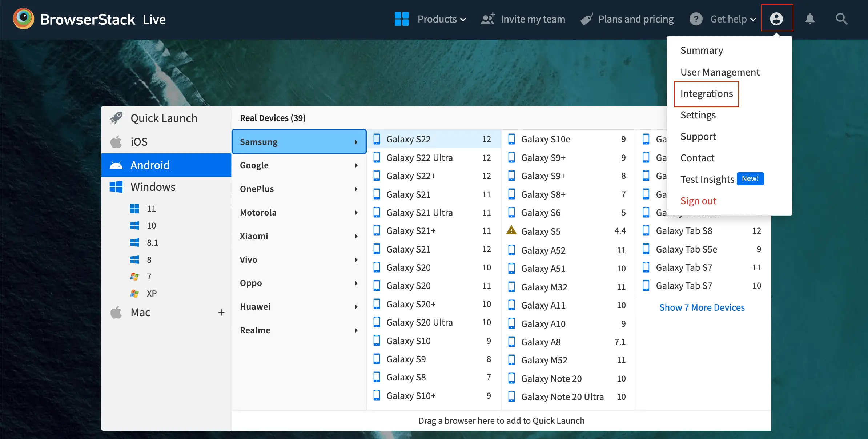Choose Settings in account menu
The width and height of the screenshot is (868, 439).
(698, 115)
